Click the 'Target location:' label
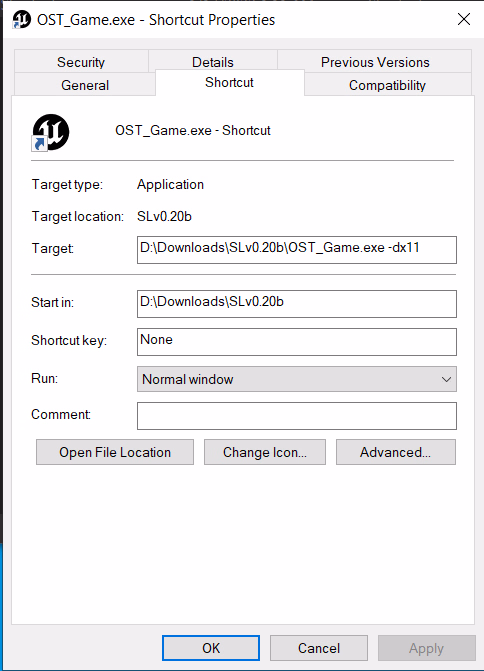 click(x=77, y=216)
